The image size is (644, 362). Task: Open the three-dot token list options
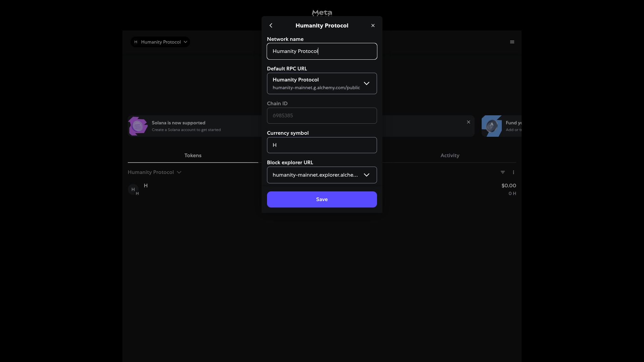click(514, 172)
